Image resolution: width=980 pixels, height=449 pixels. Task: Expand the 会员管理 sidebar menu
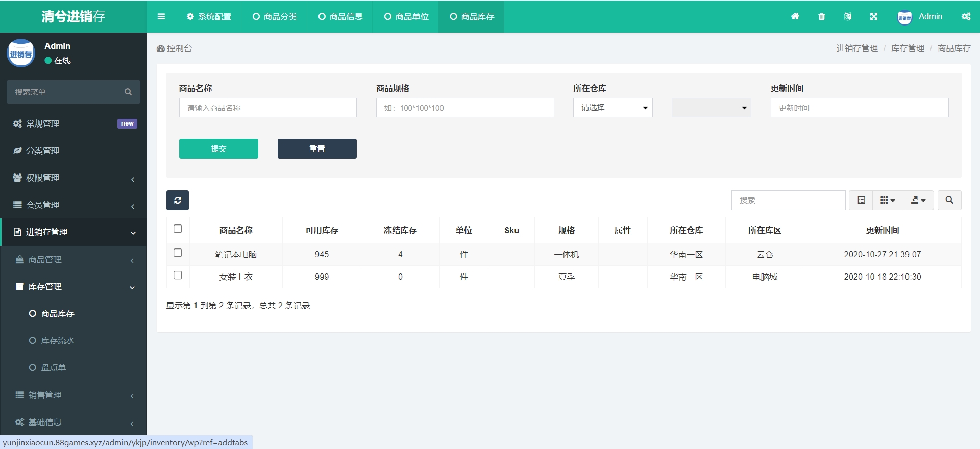tap(73, 205)
